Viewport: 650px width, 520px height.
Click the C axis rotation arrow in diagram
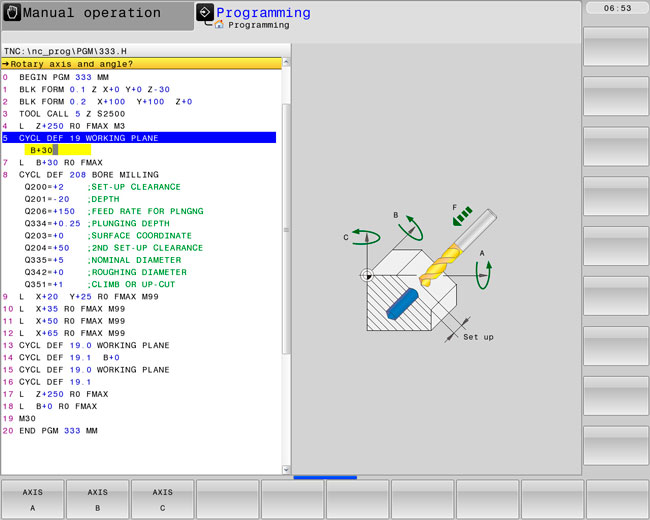[x=366, y=237]
